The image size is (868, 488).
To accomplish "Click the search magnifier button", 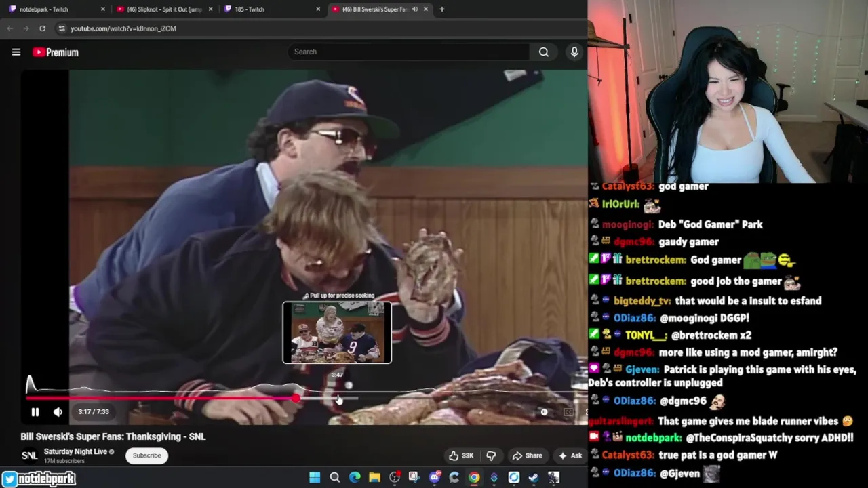I will click(544, 52).
